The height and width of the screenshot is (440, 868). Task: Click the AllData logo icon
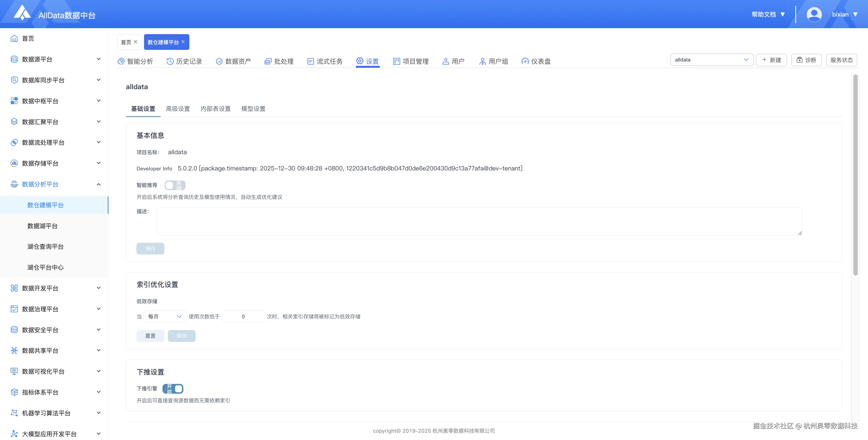(x=22, y=13)
